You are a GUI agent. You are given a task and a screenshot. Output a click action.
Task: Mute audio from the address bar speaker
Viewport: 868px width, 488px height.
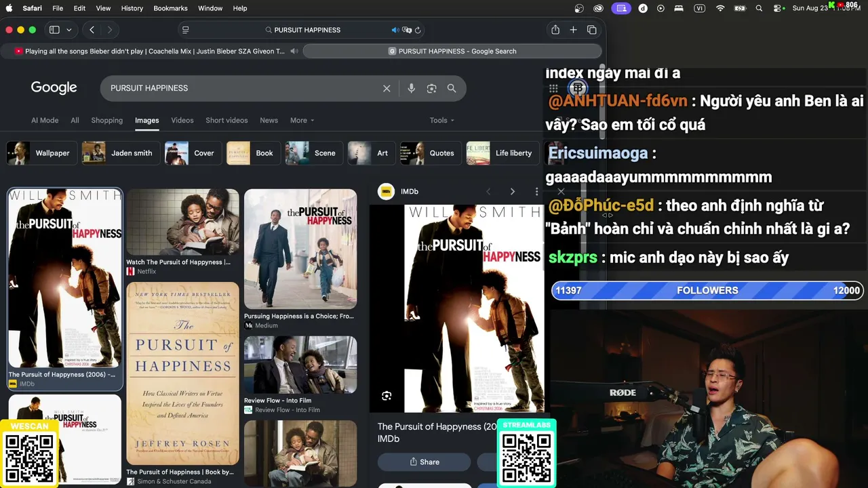[x=395, y=30]
